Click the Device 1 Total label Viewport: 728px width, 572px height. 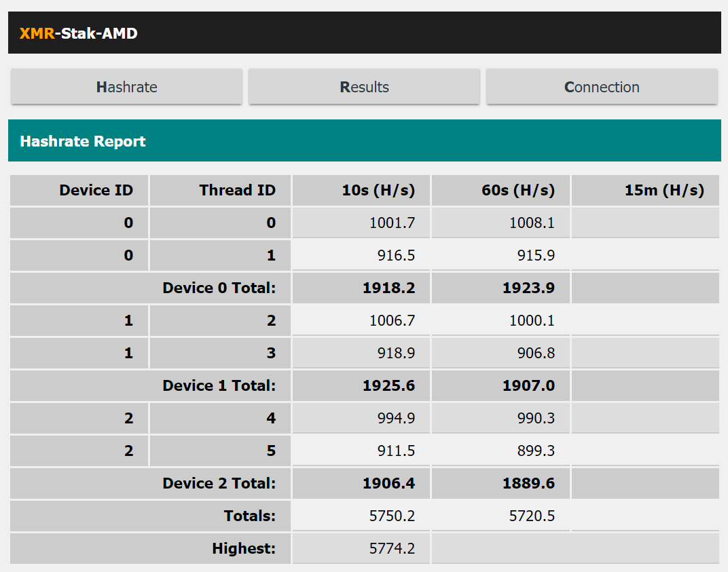pos(219,385)
